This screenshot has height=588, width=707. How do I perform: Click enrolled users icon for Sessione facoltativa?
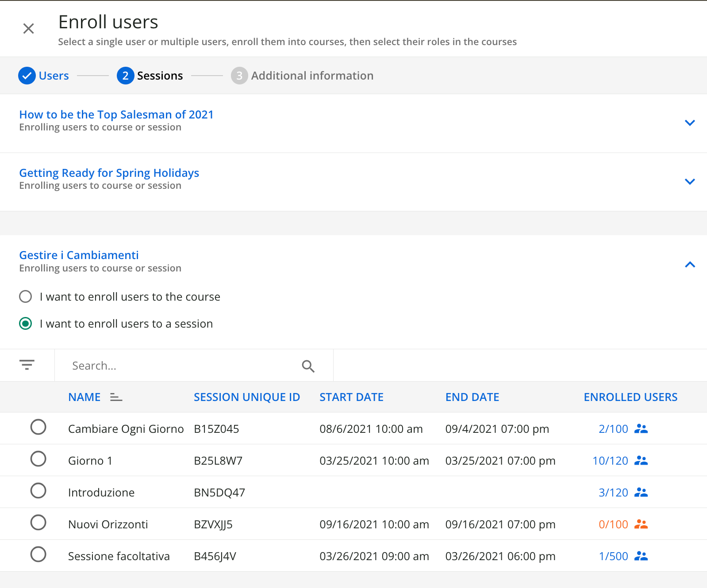point(641,556)
